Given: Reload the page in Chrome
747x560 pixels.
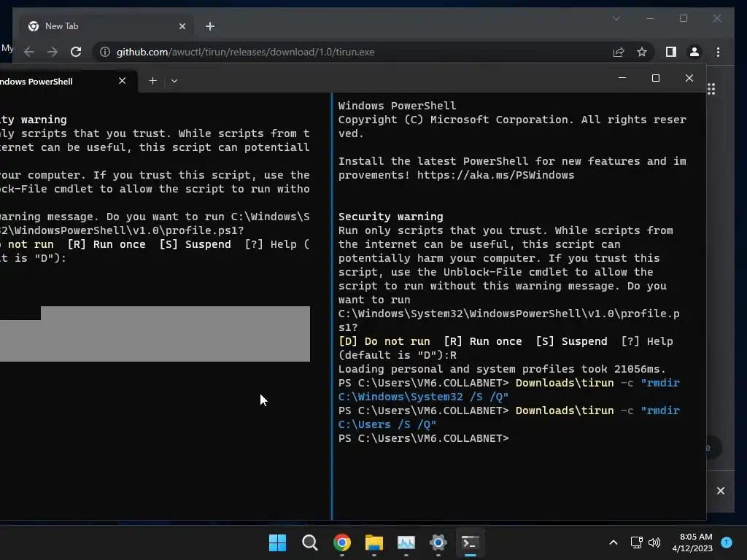Looking at the screenshot, I should click(x=76, y=52).
